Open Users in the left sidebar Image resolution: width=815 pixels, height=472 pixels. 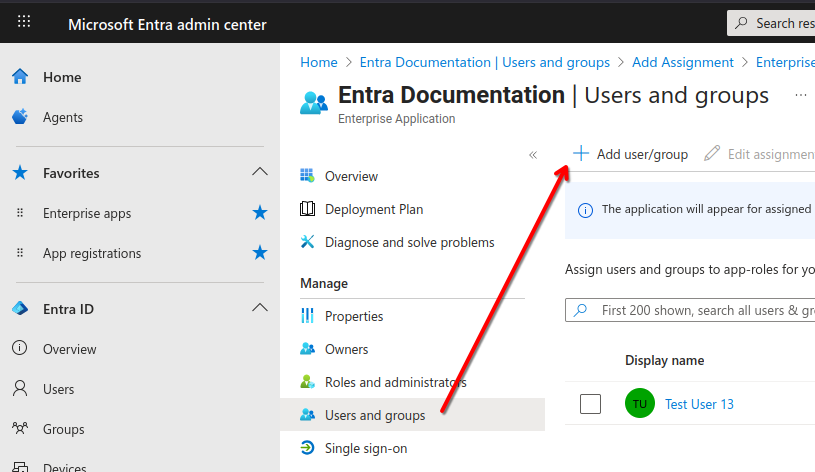59,389
